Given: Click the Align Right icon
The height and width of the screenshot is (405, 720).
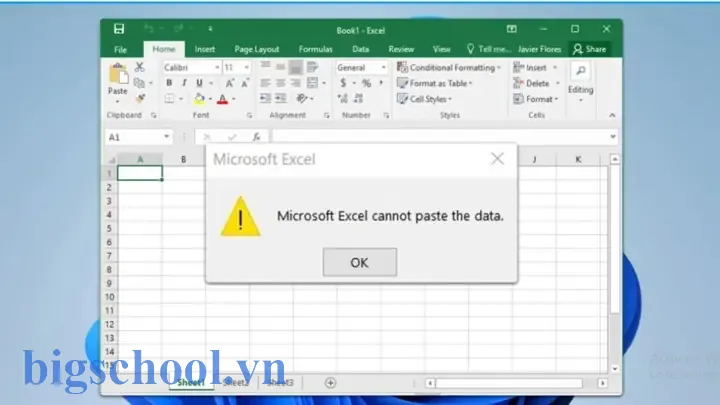Looking at the screenshot, I should pyautogui.click(x=296, y=83).
